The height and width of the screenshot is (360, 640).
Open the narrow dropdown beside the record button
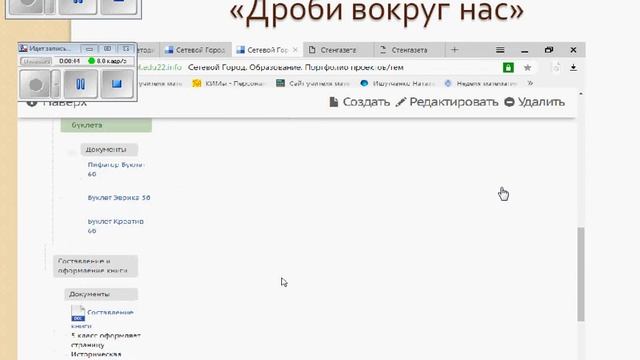56,84
